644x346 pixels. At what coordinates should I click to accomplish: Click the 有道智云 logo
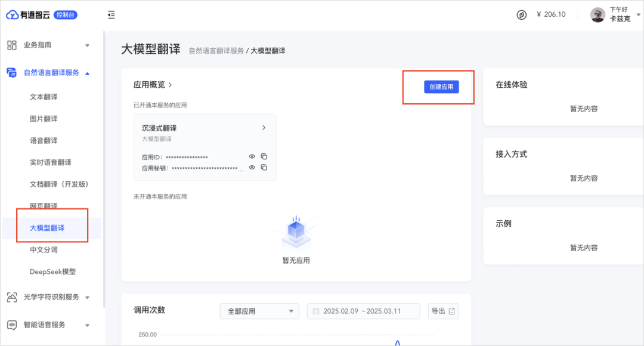[x=28, y=15]
